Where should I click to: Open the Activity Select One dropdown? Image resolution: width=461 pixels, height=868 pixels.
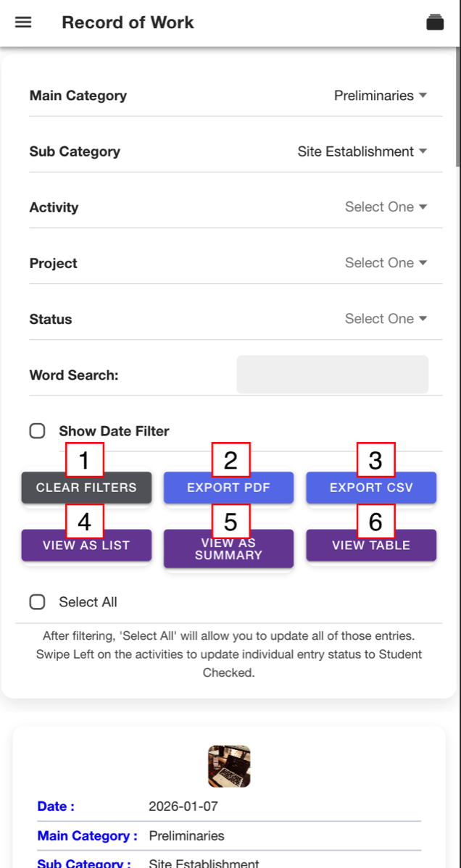386,207
